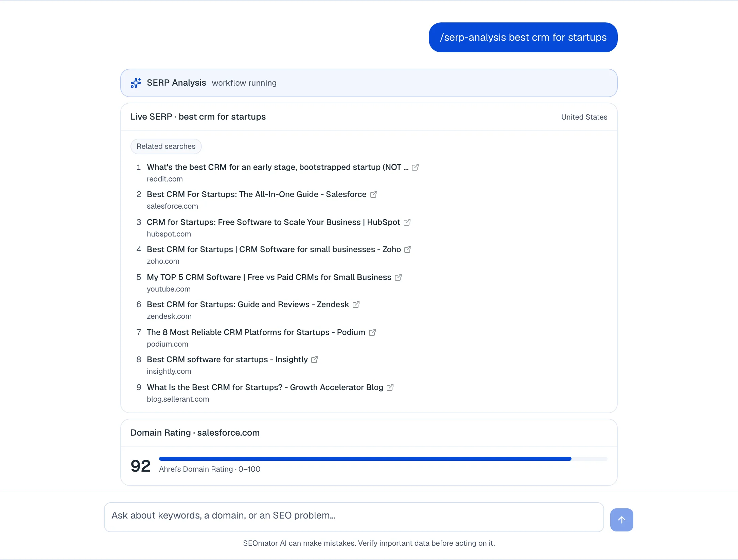This screenshot has height=560, width=738.
Task: Click external link icon next to HubSpot result
Action: [407, 222]
